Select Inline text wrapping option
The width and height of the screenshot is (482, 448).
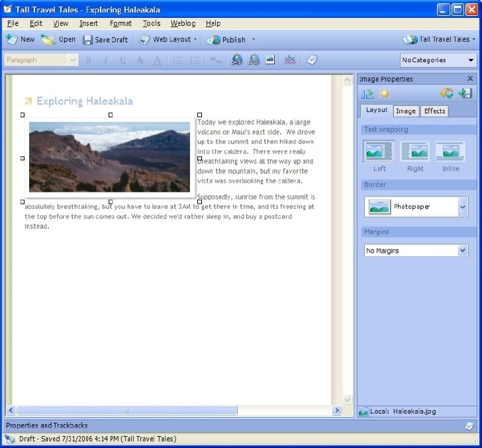tap(451, 156)
